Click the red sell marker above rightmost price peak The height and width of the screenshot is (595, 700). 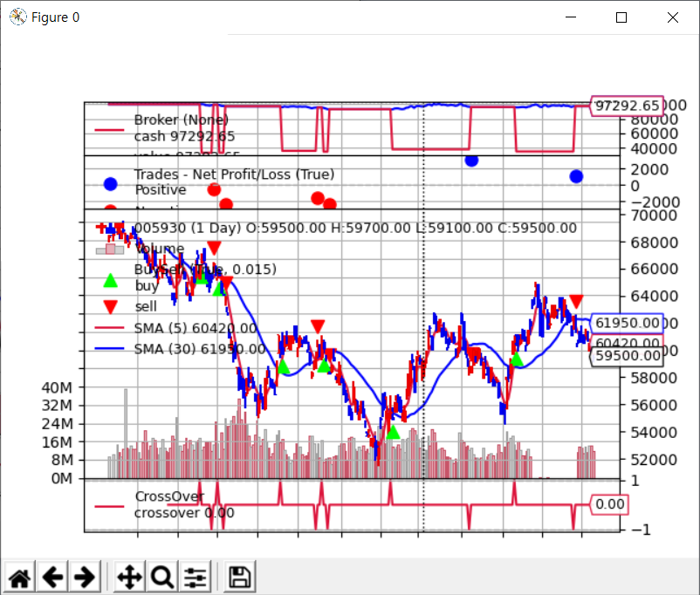pyautogui.click(x=576, y=302)
